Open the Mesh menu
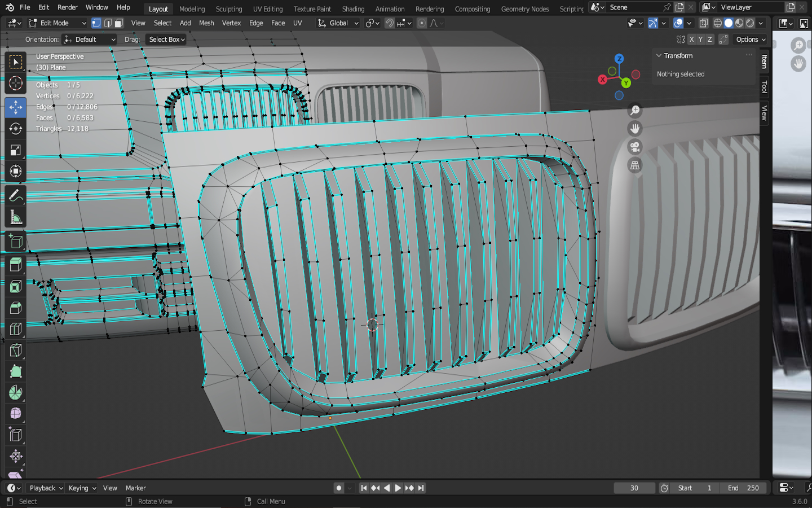The width and height of the screenshot is (812, 508). tap(206, 23)
